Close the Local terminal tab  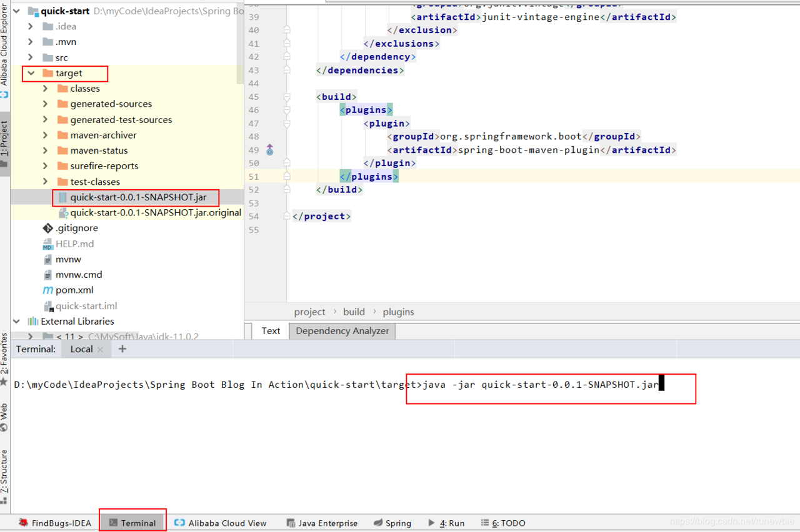pyautogui.click(x=101, y=350)
